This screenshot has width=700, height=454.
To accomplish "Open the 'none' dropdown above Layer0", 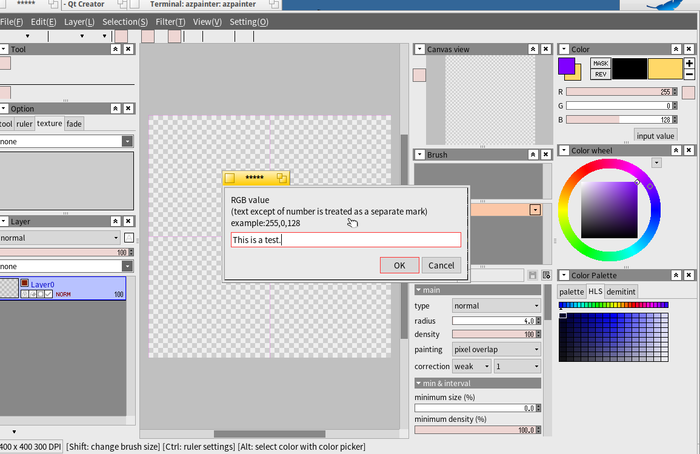I will 67,267.
